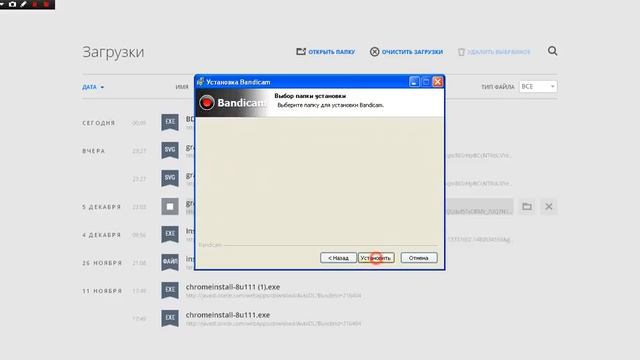Click the URL under chromeinstall-8u111.exe
This screenshot has height=360, width=640.
click(x=273, y=324)
